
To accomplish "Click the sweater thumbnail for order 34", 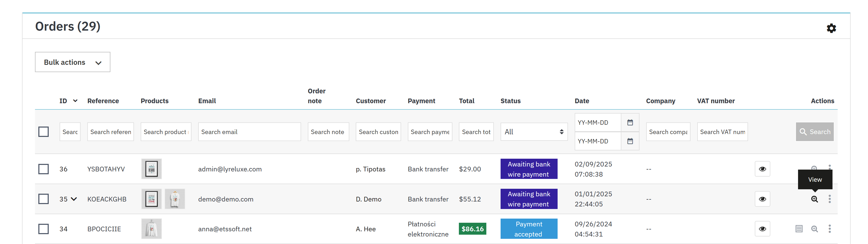I will [151, 229].
